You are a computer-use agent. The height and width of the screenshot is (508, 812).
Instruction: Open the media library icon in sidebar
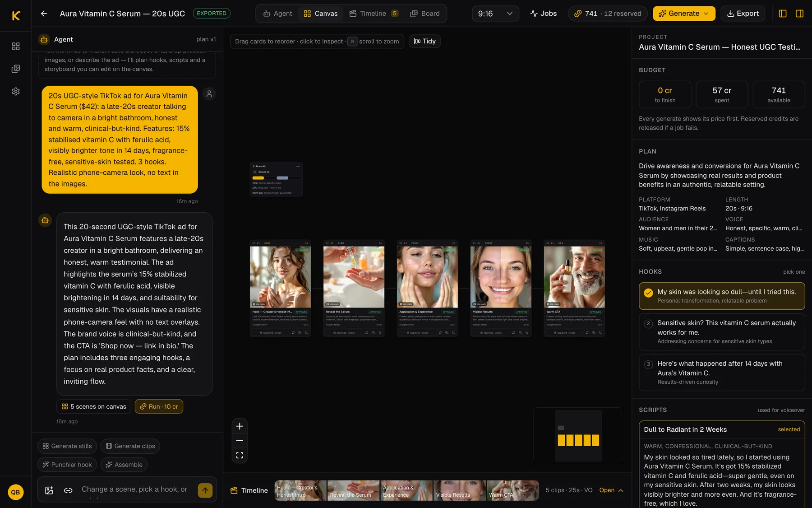[16, 69]
